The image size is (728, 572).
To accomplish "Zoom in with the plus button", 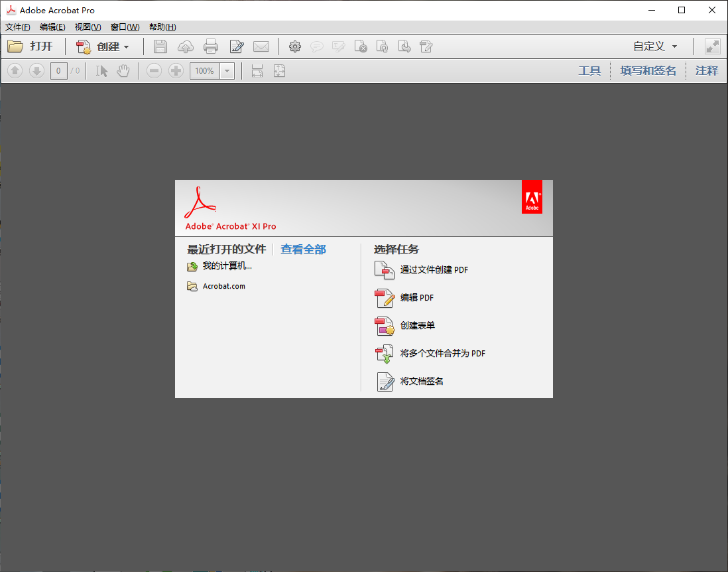I will [176, 70].
